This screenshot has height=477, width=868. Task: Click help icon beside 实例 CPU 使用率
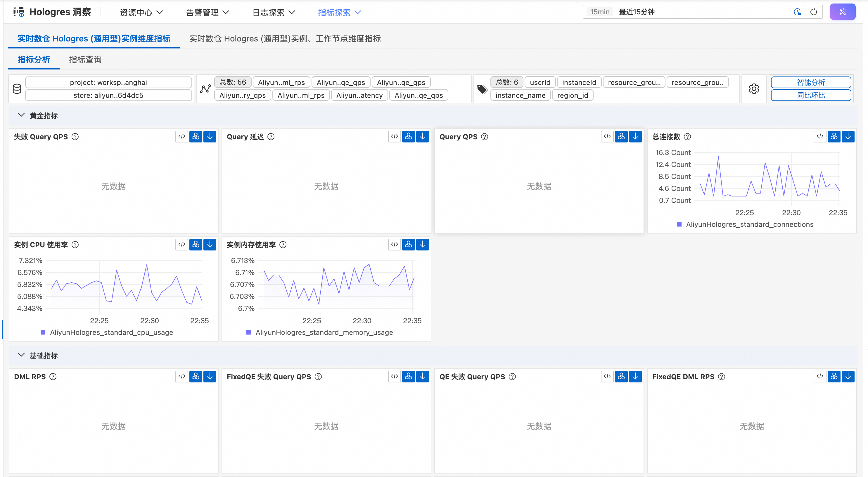coord(75,245)
